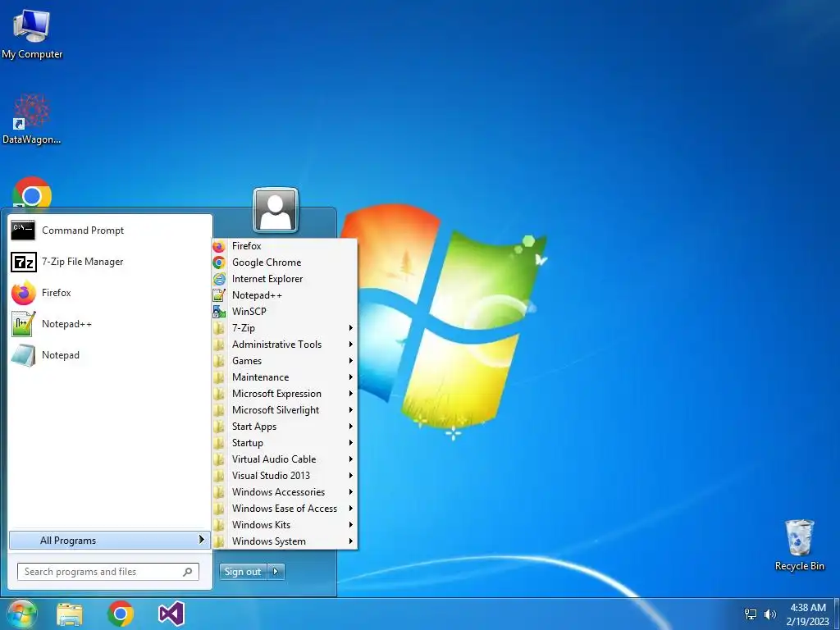Open the Command Prompt pinned icon
This screenshot has height=630, width=840.
23,231
